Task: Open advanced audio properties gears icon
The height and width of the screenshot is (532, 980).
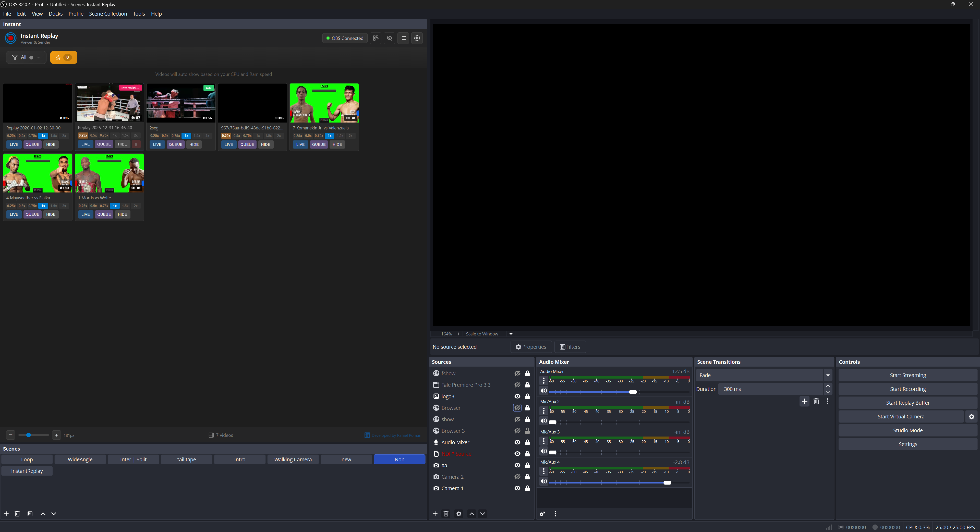Action: click(542, 514)
